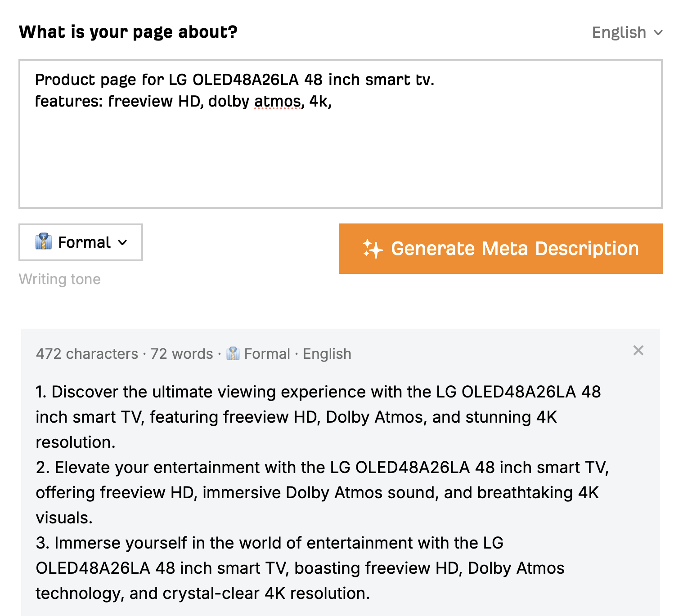Click the close X icon on results panel
Screen dimensions: 683x616
[638, 351]
